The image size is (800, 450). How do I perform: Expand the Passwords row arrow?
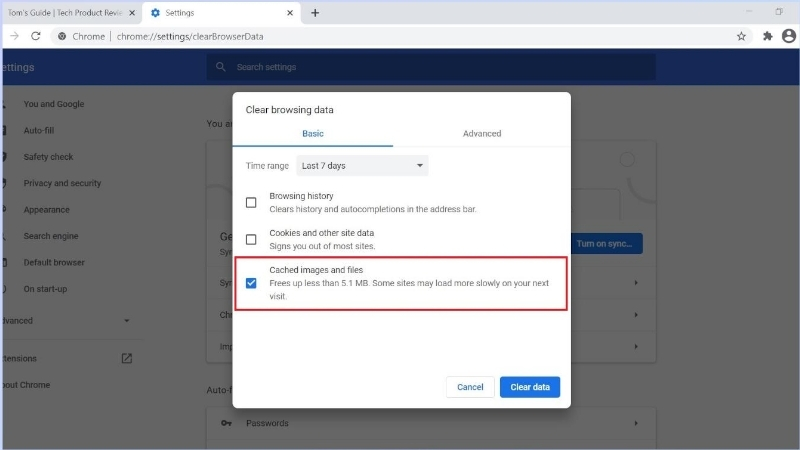(636, 423)
